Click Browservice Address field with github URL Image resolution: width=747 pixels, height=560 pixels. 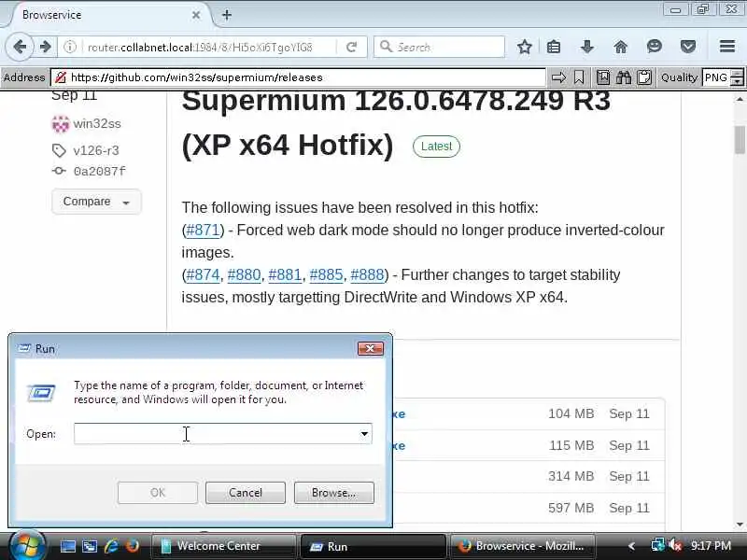pyautogui.click(x=298, y=77)
